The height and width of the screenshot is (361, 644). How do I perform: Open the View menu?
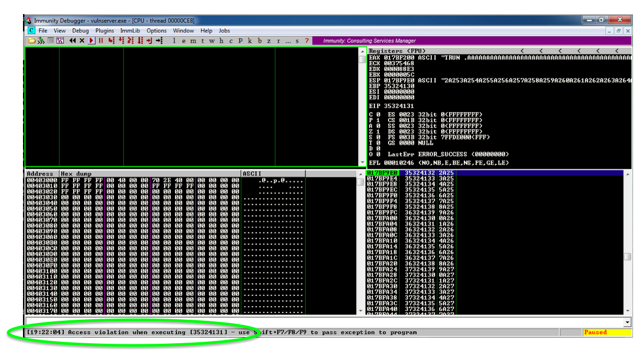(x=60, y=31)
